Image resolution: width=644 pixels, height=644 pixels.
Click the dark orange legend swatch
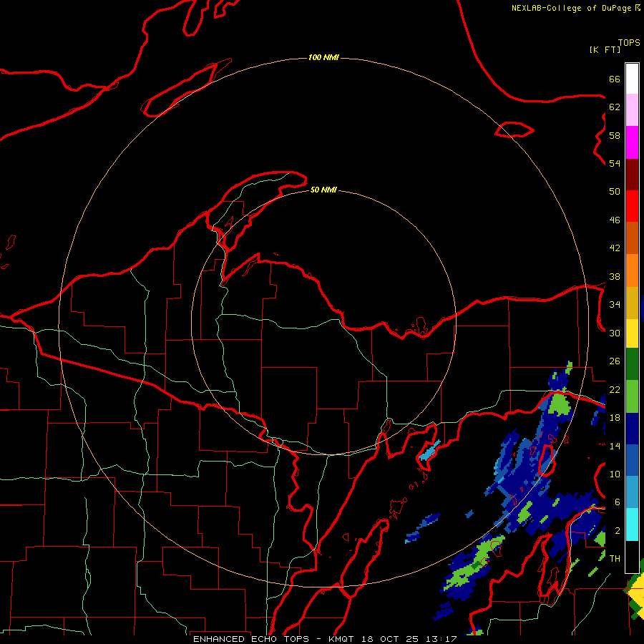[x=632, y=238]
